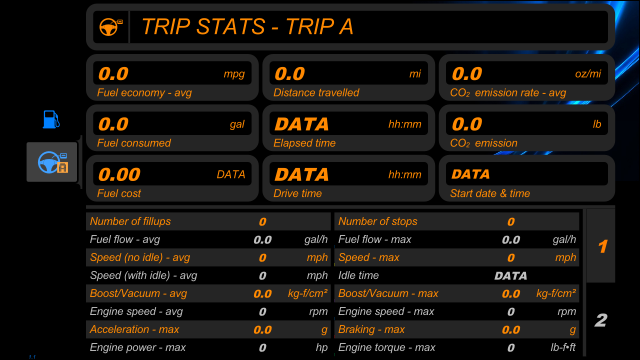Click the lb unit in CO2 emission
The width and height of the screenshot is (640, 360).
pyautogui.click(x=597, y=124)
